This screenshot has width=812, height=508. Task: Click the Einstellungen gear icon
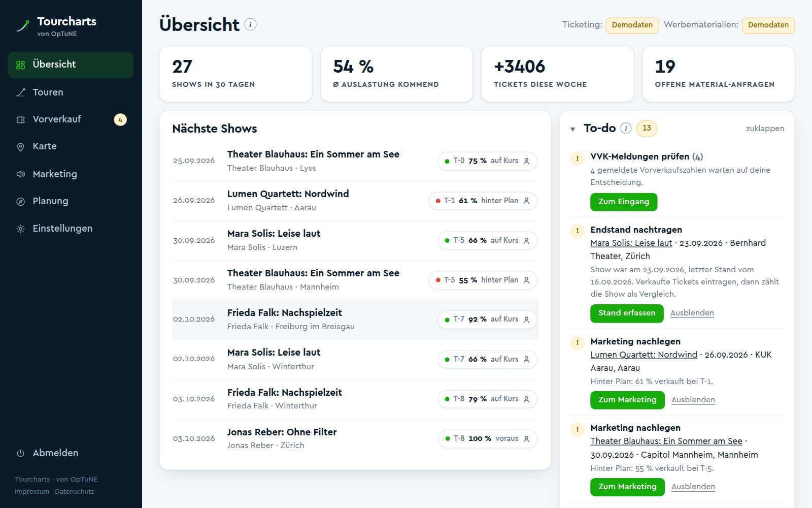21,229
